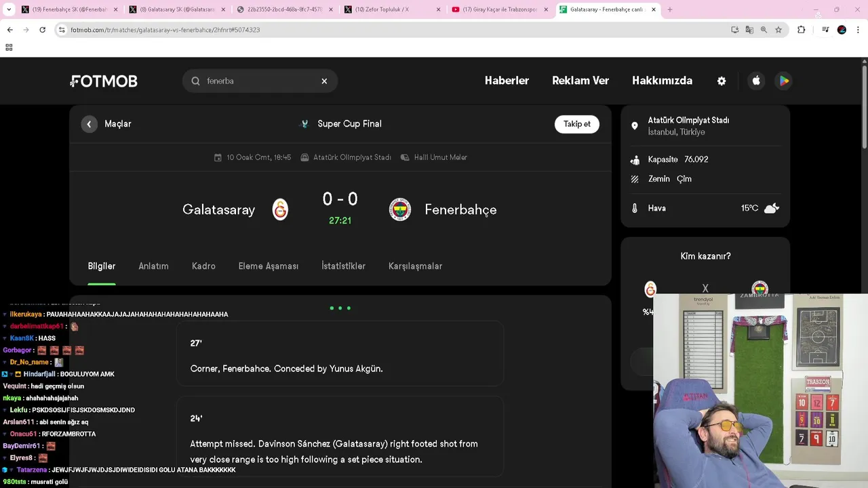Vote draw X in Kim kazanır poll
This screenshot has width=868, height=488.
[705, 288]
